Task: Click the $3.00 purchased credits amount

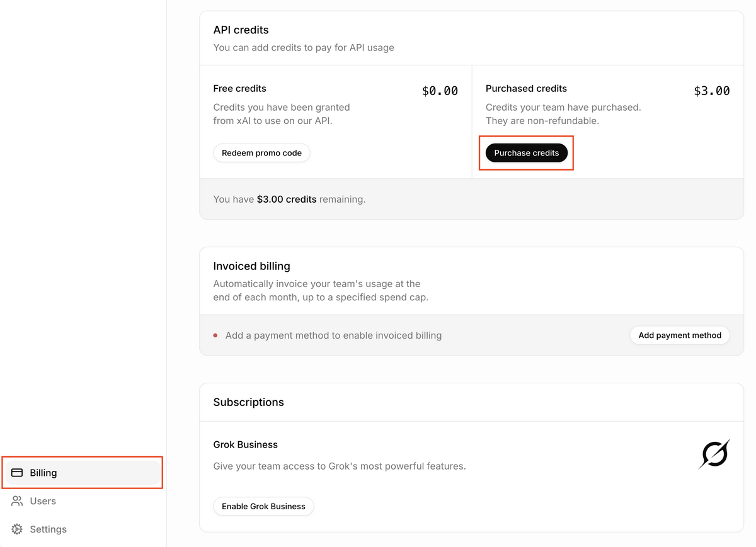Action: pyautogui.click(x=711, y=91)
